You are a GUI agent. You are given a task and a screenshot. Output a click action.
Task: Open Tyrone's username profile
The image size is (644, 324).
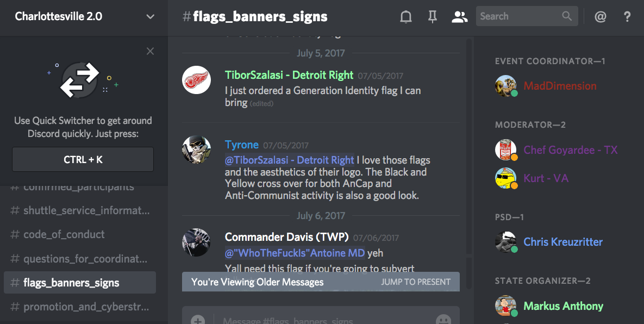(x=241, y=145)
